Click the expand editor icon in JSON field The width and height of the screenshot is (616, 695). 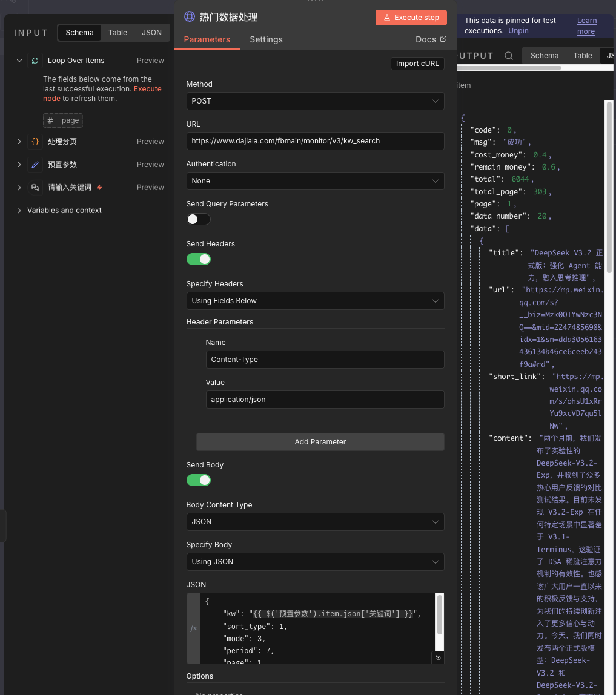(438, 657)
